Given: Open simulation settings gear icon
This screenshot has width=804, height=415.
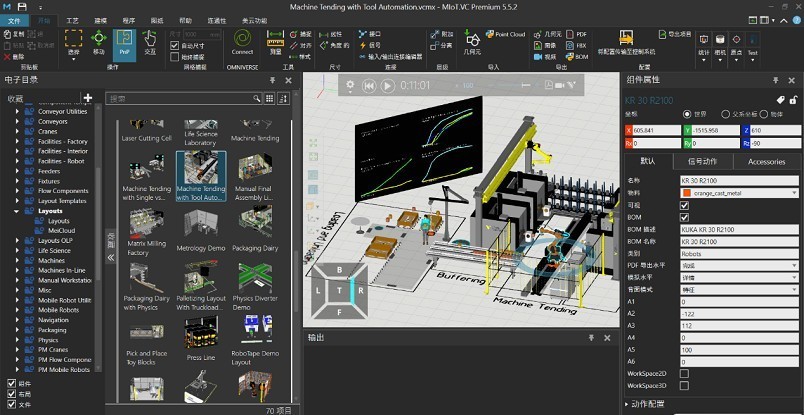Looking at the screenshot, I should click(x=350, y=86).
